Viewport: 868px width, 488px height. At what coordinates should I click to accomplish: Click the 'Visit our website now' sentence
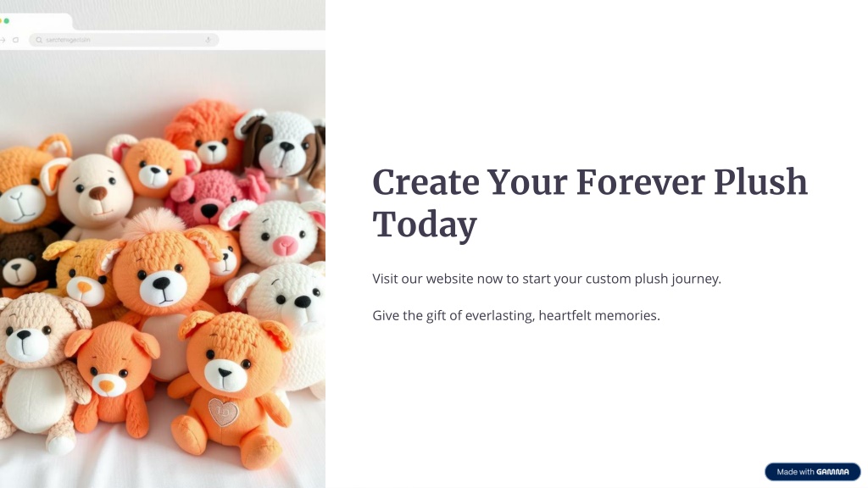[x=547, y=278]
